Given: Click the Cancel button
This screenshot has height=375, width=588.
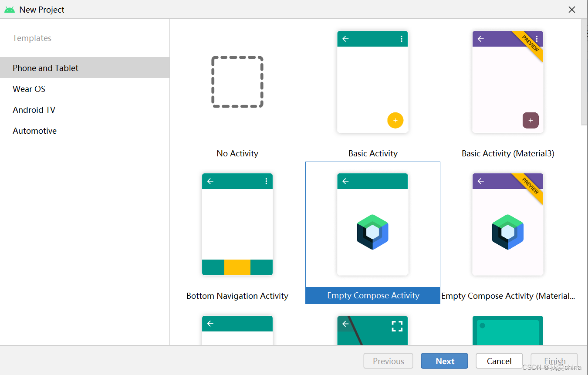Looking at the screenshot, I should (x=499, y=361).
